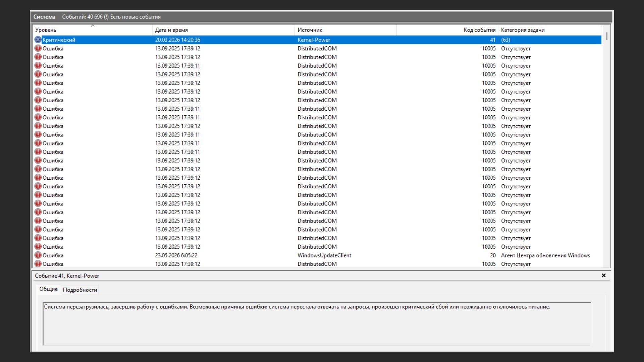
Task: Close the event 41 details pane
Action: pyautogui.click(x=603, y=276)
